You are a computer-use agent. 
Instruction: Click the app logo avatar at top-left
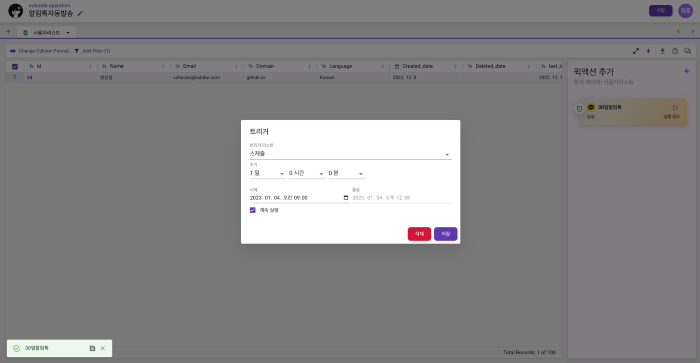pyautogui.click(x=16, y=11)
